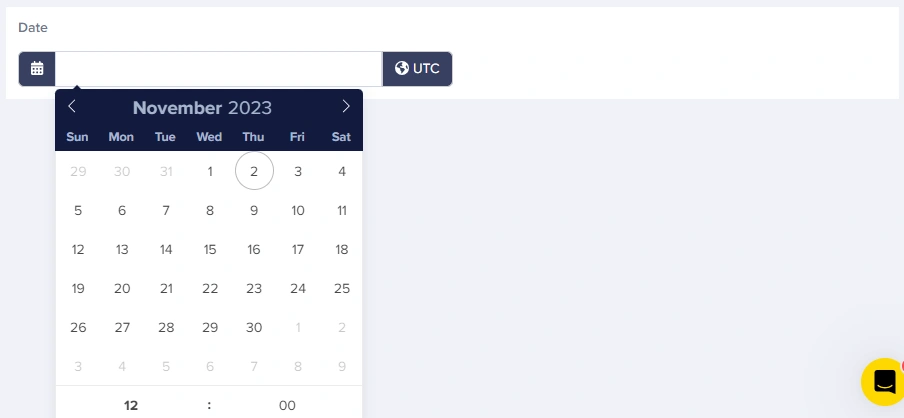904x418 pixels.
Task: Click the 2023 year field
Action: 250,108
